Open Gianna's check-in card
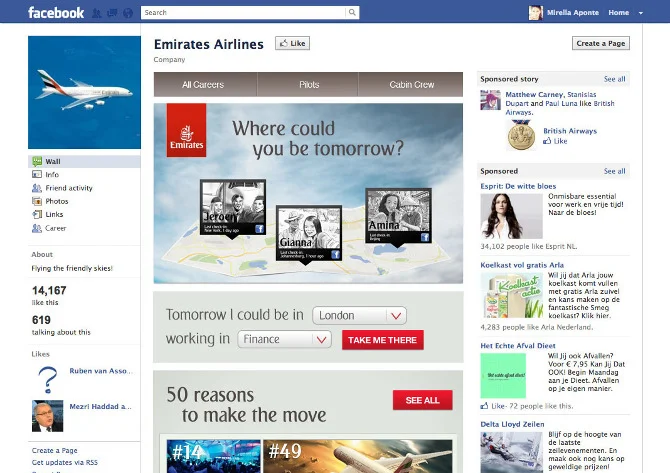The width and height of the screenshot is (670, 473). click(309, 233)
